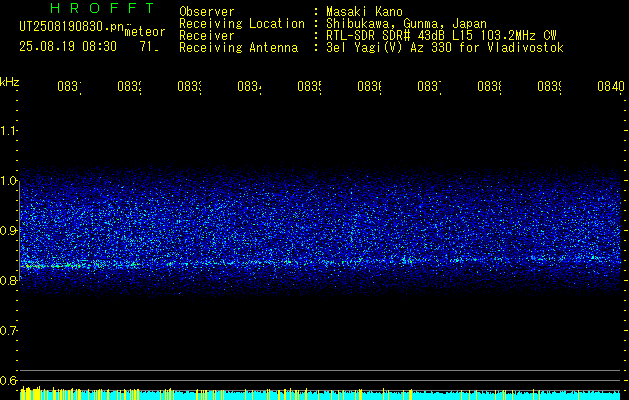Click the cyan signal level bar graph
Screen dimensions: 629x400
[x=322, y=394]
